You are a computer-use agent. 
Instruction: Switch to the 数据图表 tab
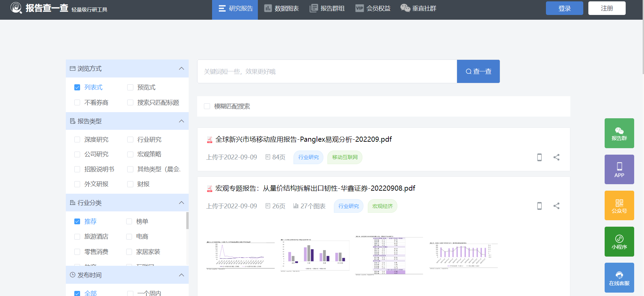[x=282, y=8]
